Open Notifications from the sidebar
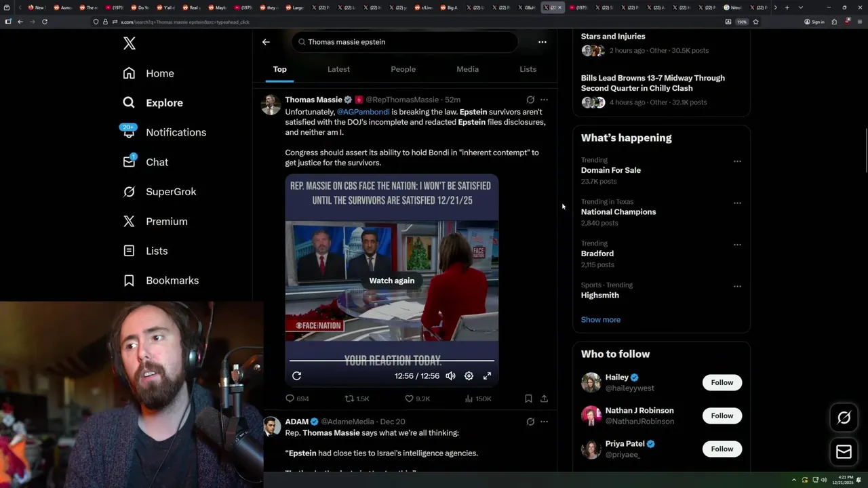 click(x=164, y=132)
